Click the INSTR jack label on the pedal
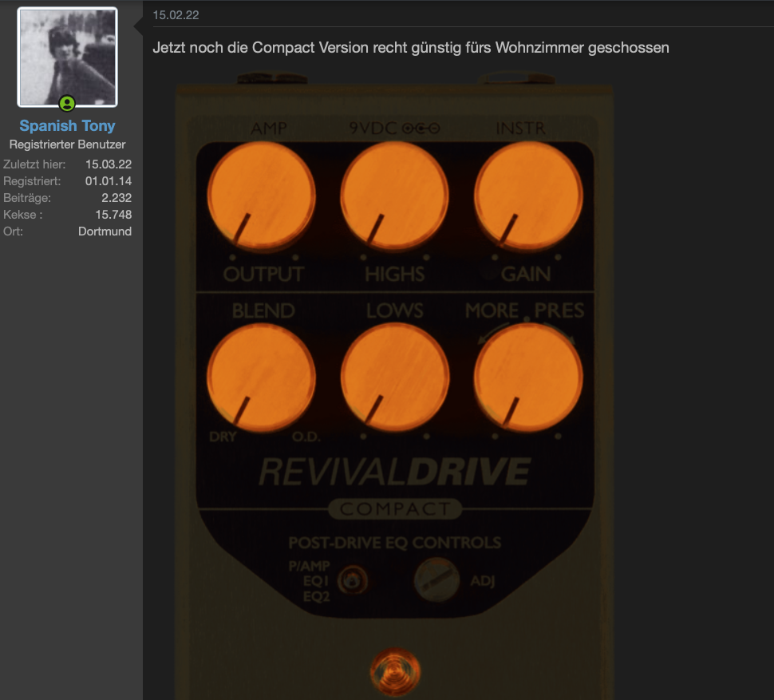 coord(521,129)
